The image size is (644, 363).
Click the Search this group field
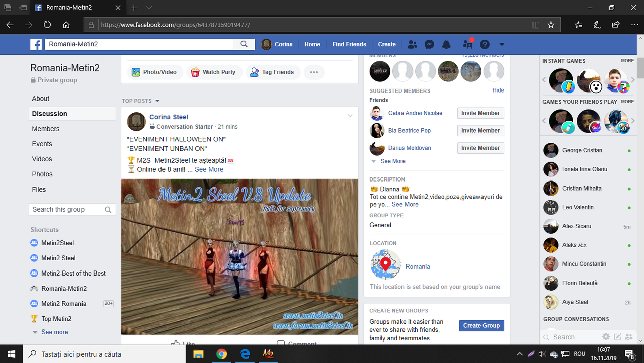(x=72, y=209)
